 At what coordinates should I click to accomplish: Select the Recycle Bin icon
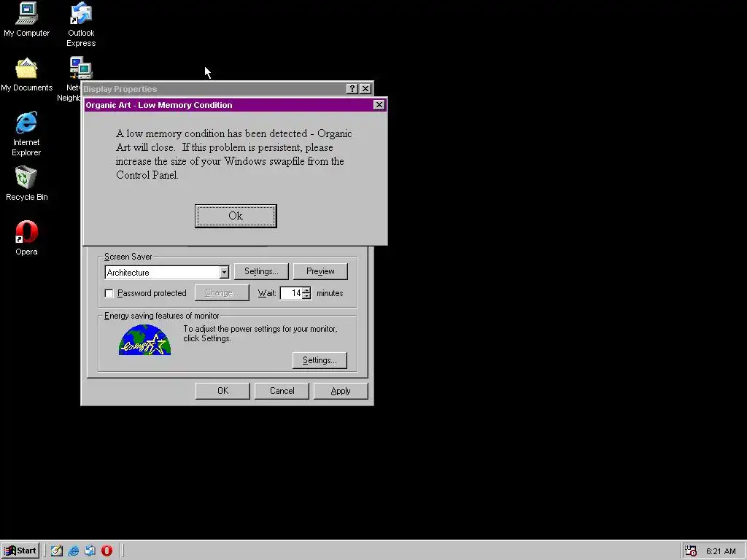coord(26,183)
